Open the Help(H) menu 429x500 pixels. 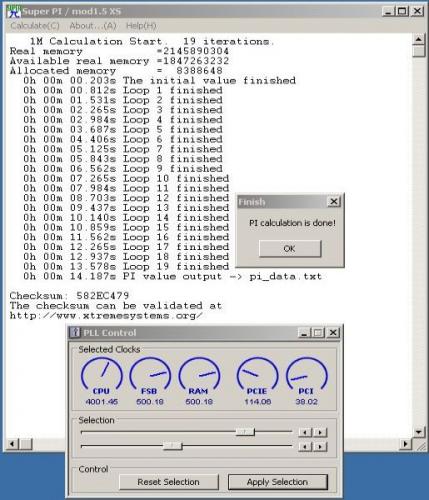[141, 26]
